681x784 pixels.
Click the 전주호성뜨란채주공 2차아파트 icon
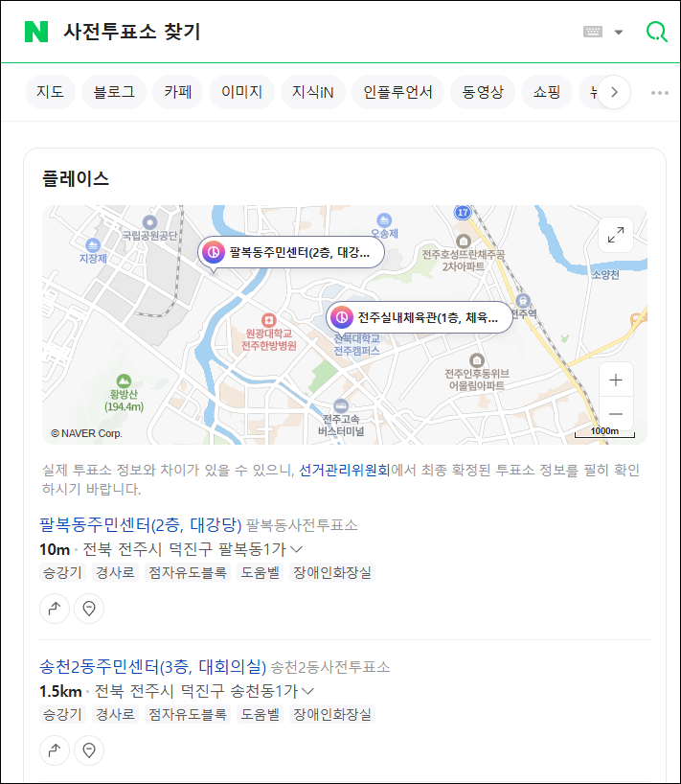(464, 242)
